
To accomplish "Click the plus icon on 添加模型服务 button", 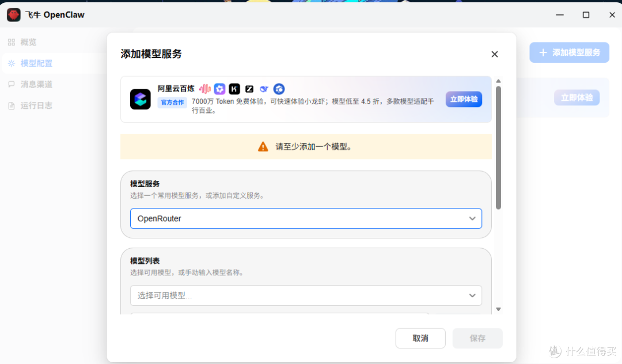I will (543, 52).
